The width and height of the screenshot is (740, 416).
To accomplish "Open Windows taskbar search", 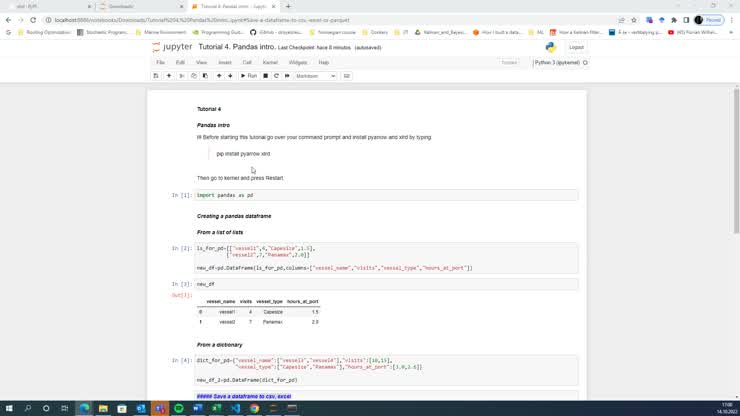I will point(27,408).
